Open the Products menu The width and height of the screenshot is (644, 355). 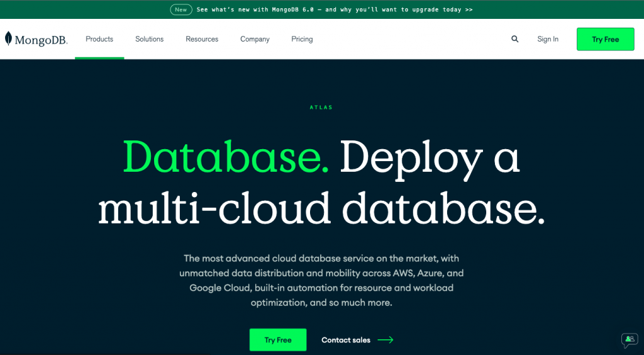coord(99,39)
